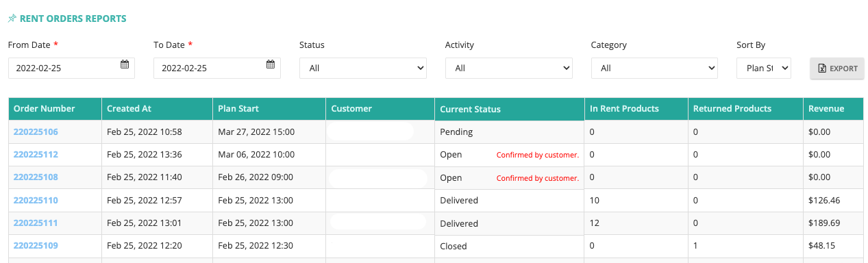The image size is (868, 263).
Task: Expand the Status dropdown
Action: (x=363, y=68)
